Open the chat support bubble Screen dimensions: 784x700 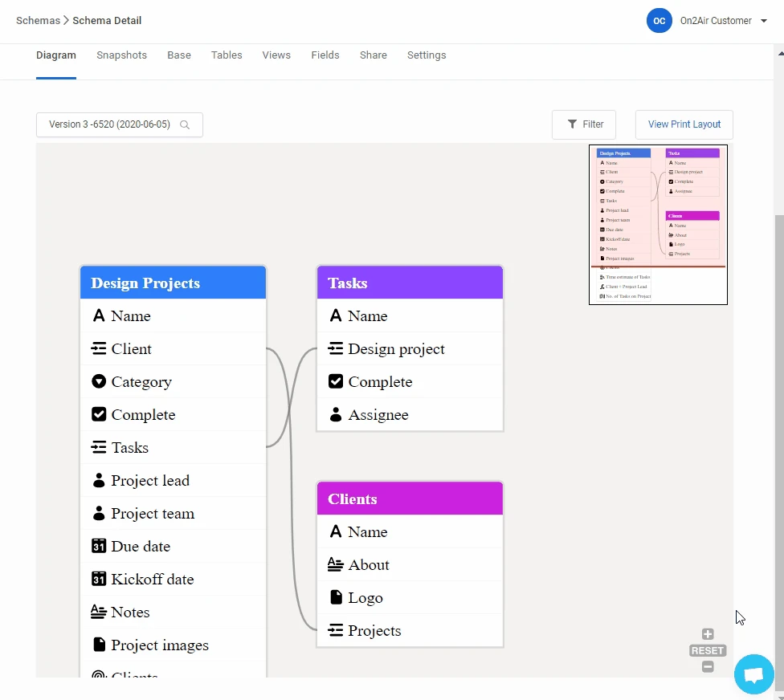pyautogui.click(x=753, y=675)
